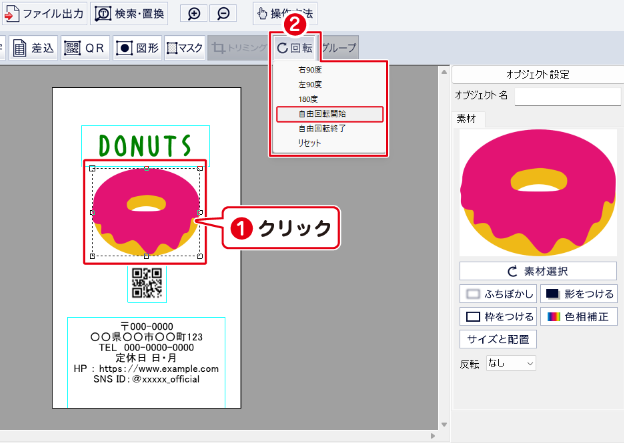Choose 左90度 from rotate menu
Viewport: 624px width, 443px height.
click(311, 85)
